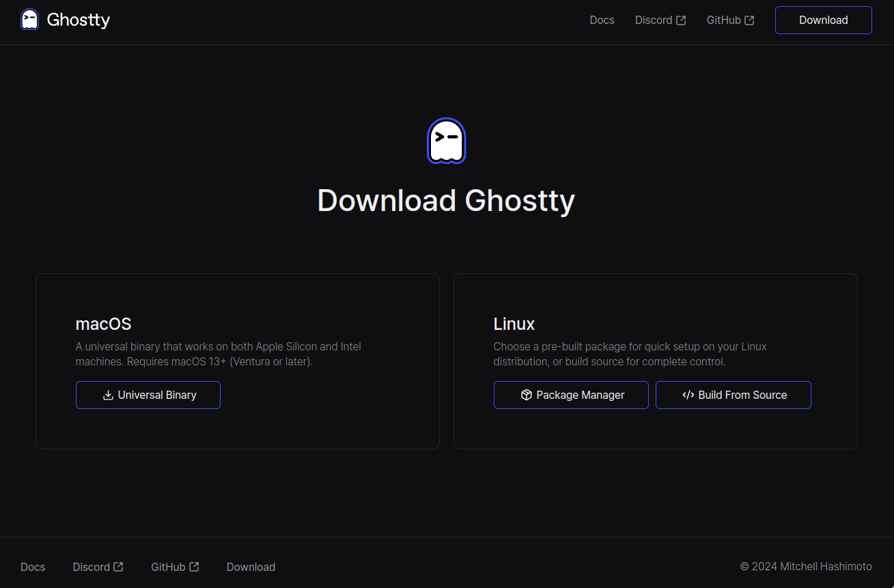Open Docs link in the footer
894x588 pixels.
coord(33,567)
